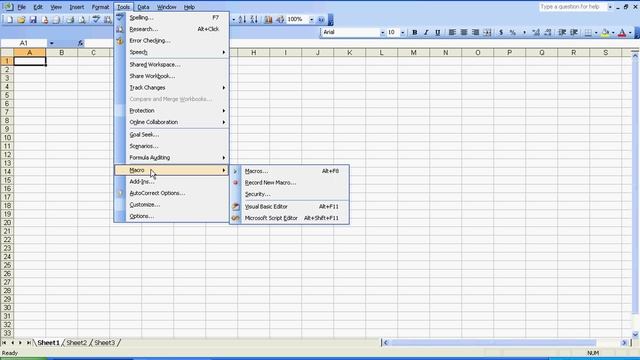640x360 pixels.
Task: Click the Spelling check toolbar icon
Action: (96, 20)
